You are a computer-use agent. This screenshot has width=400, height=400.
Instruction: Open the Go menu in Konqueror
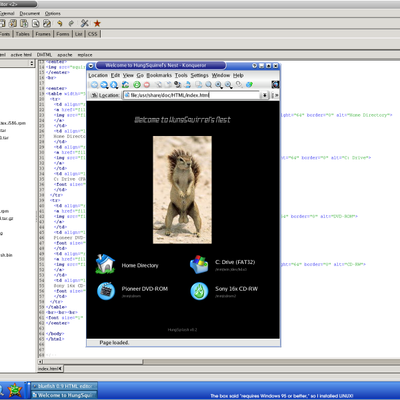pyautogui.click(x=140, y=75)
